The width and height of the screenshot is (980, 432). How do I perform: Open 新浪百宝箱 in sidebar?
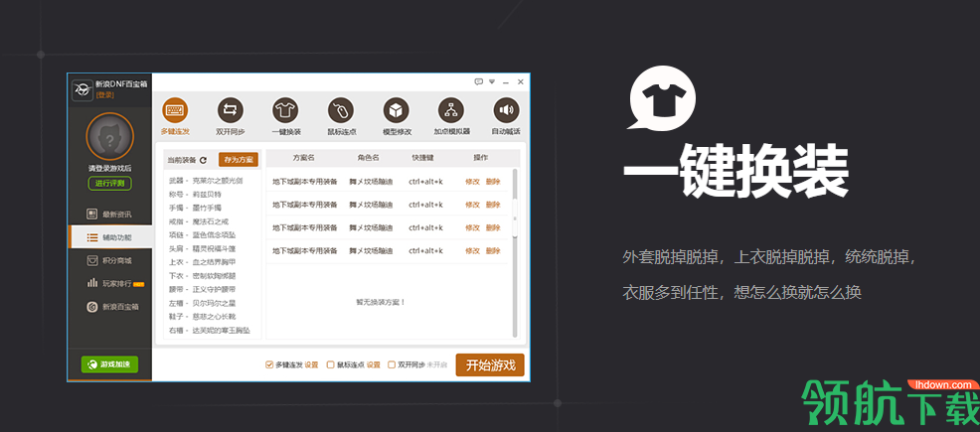pyautogui.click(x=110, y=307)
